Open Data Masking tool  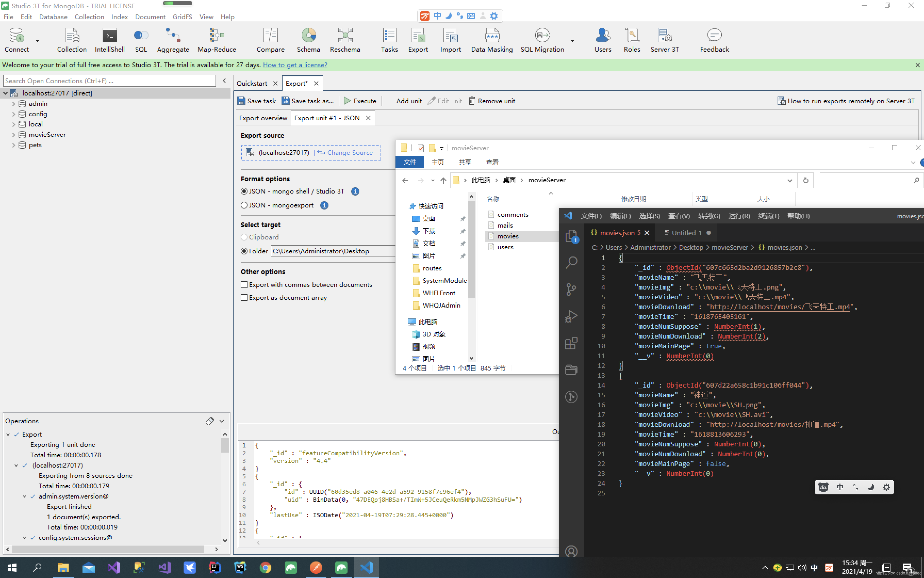(492, 40)
